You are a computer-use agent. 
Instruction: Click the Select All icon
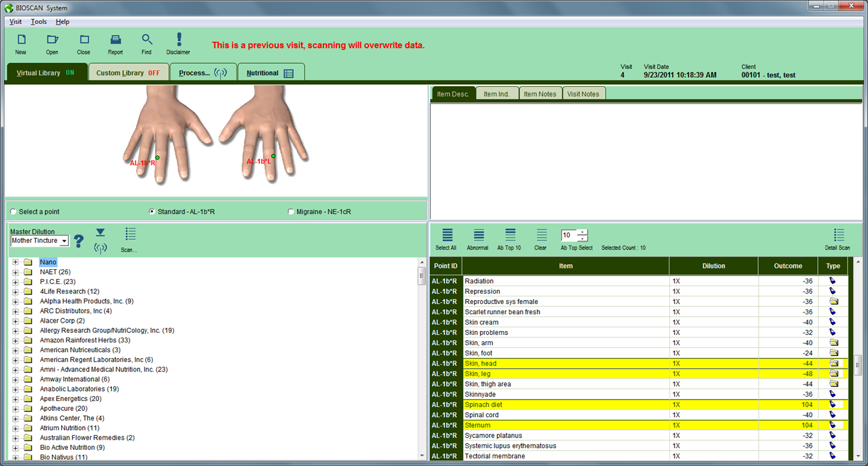pyautogui.click(x=446, y=236)
